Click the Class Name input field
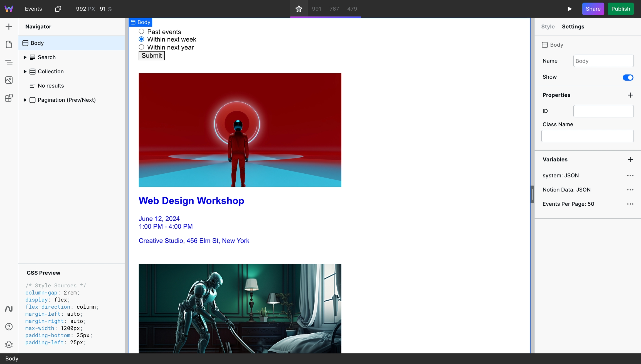The width and height of the screenshot is (641, 364). tap(587, 136)
